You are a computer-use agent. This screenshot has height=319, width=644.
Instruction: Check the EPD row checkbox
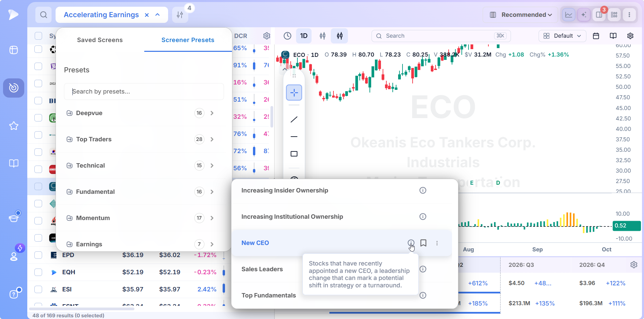38,255
